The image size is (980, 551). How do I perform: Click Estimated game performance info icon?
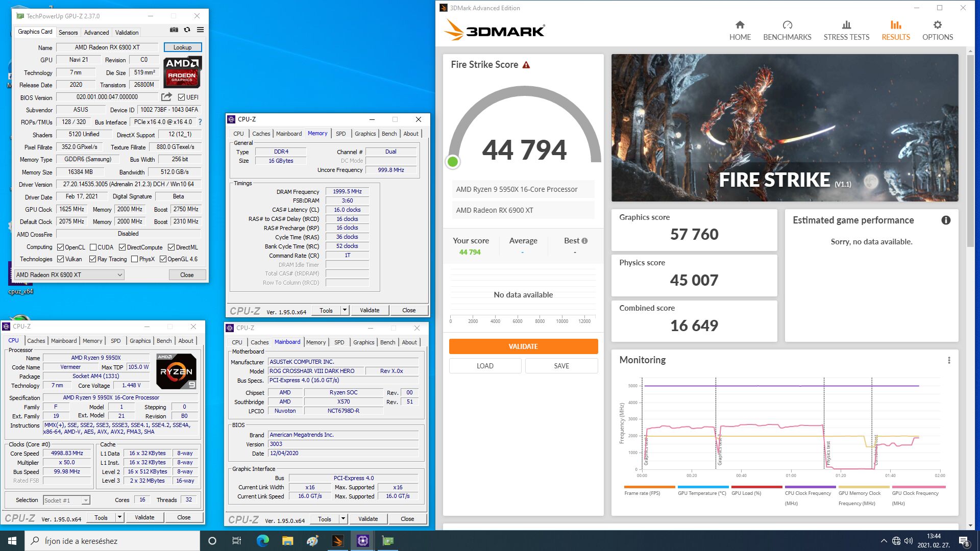coord(946,220)
